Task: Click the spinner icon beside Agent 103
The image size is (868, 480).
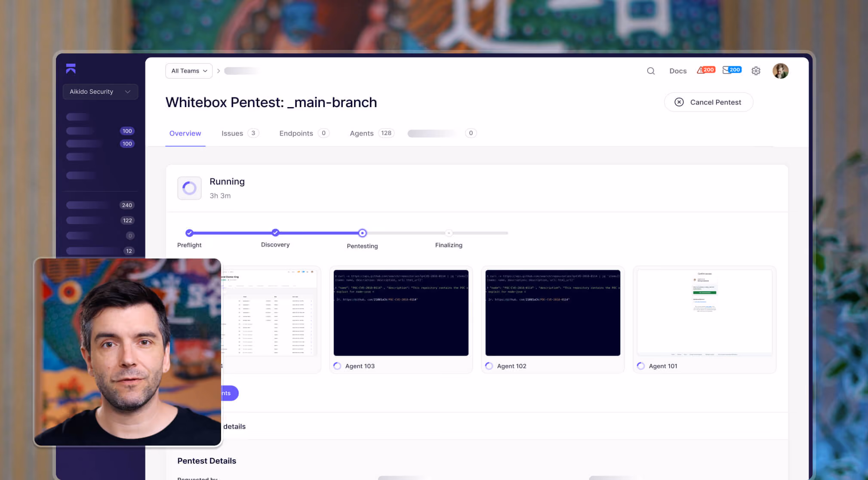Action: pos(337,366)
